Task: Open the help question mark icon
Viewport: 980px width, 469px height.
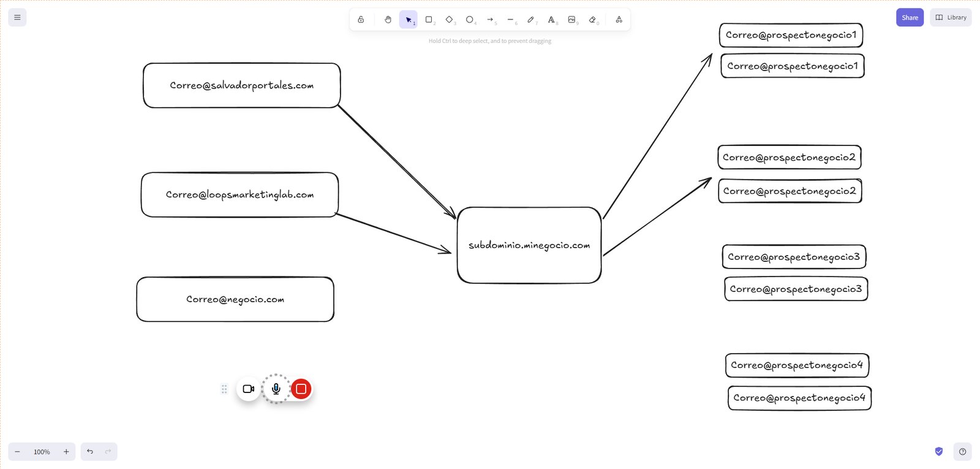Action: pyautogui.click(x=962, y=452)
